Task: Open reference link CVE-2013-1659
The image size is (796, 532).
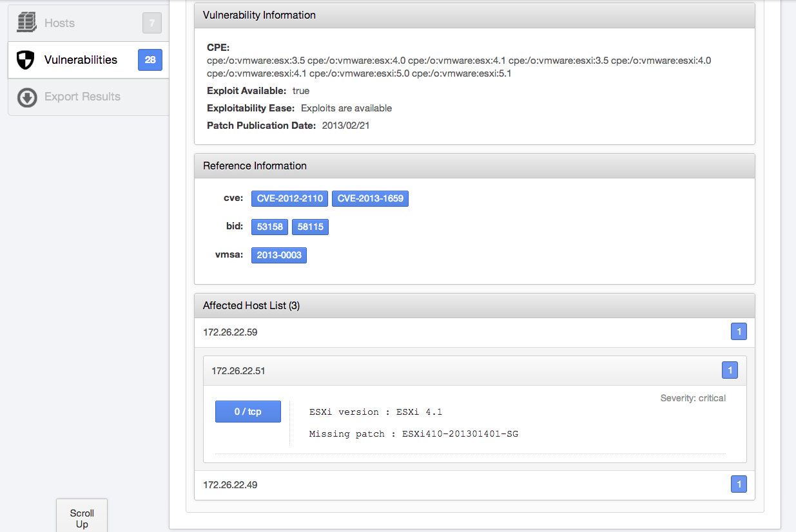Action: click(x=370, y=198)
